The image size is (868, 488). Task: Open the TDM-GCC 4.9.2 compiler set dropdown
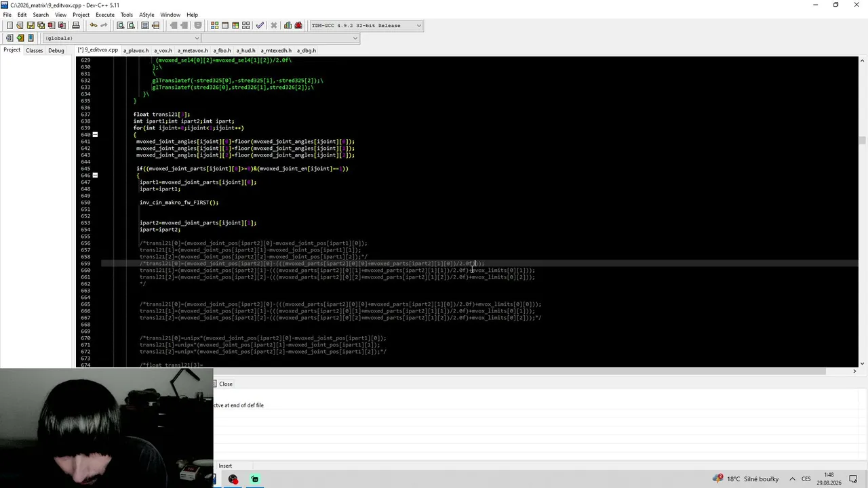(366, 25)
